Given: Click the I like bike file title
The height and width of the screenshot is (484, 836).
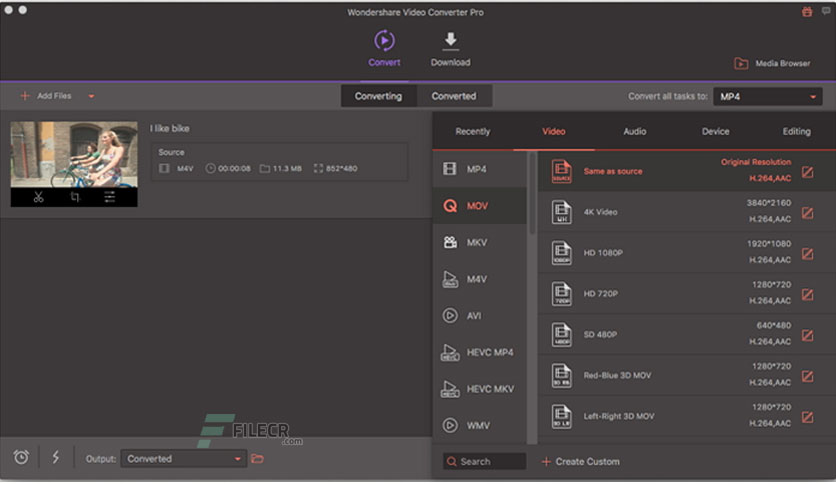Looking at the screenshot, I should point(170,128).
